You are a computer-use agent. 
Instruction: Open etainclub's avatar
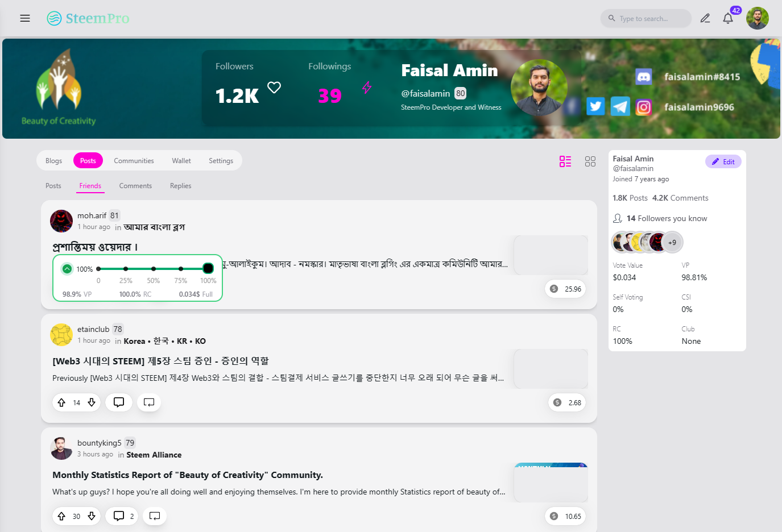click(x=61, y=335)
